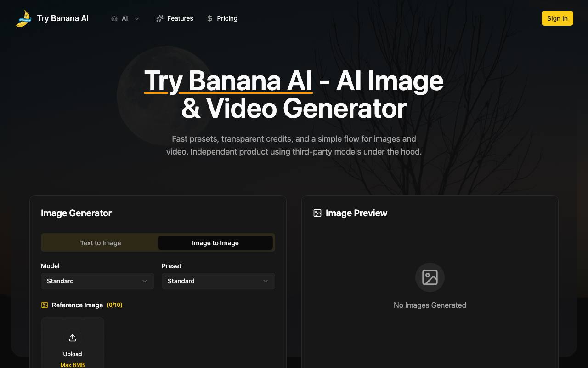
Task: Click the No Images Generated text
Action: pos(430,305)
